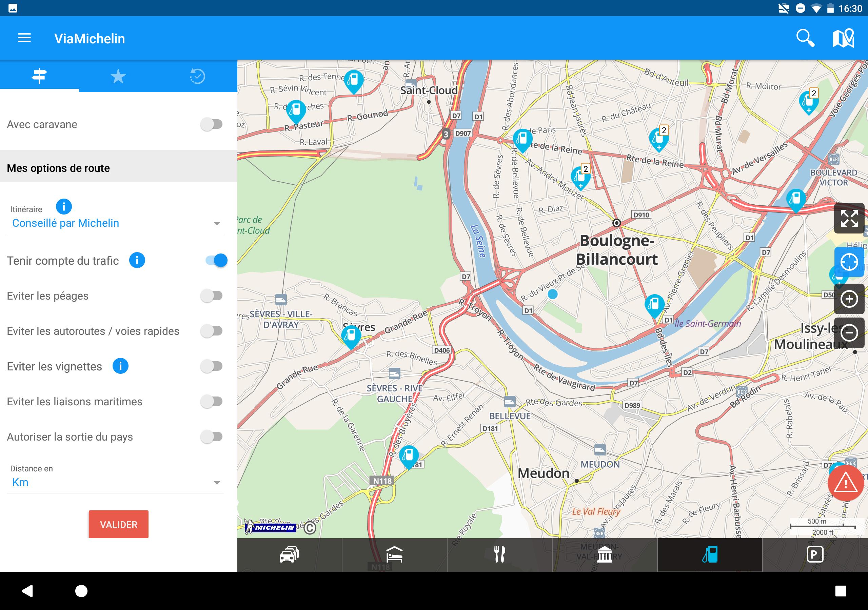The width and height of the screenshot is (868, 610).
Task: Enable Eviter les péages switch
Action: (x=211, y=296)
